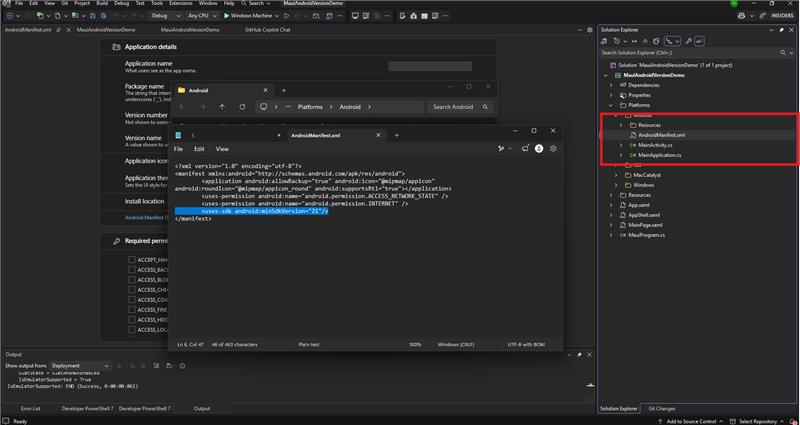Add a new tab in Notepad
This screenshot has width=800, height=425.
point(396,135)
